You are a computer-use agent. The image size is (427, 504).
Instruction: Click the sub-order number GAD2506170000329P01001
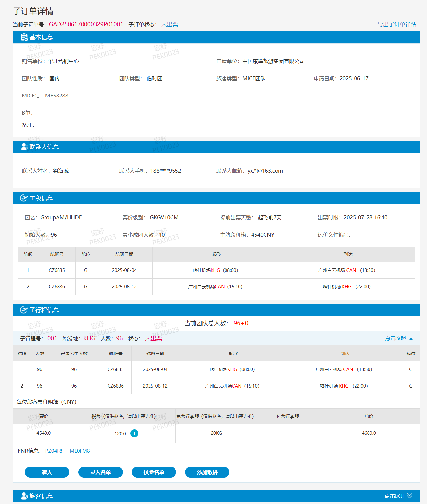[86, 24]
